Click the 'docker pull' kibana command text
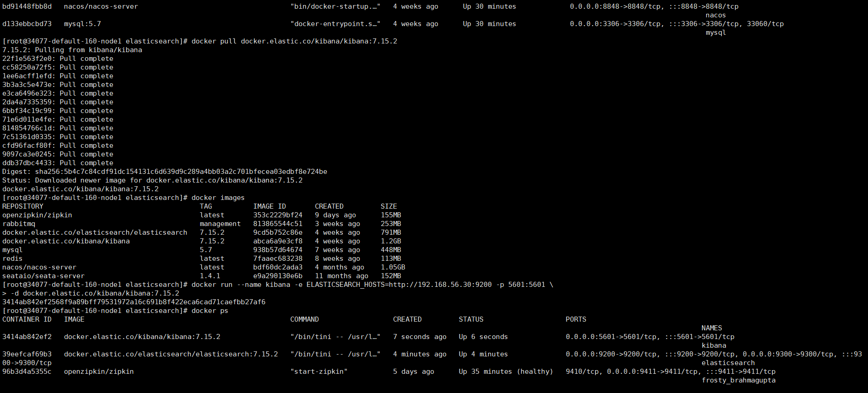 294,41
